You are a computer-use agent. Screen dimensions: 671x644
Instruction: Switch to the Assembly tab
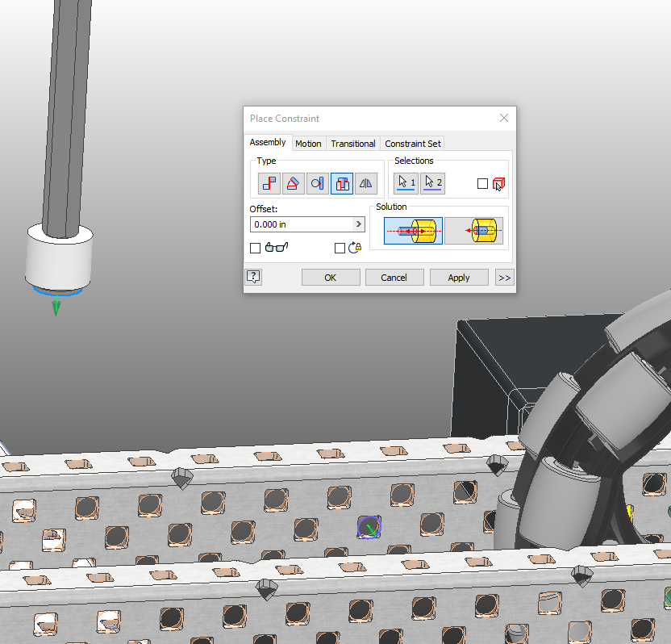pyautogui.click(x=268, y=142)
